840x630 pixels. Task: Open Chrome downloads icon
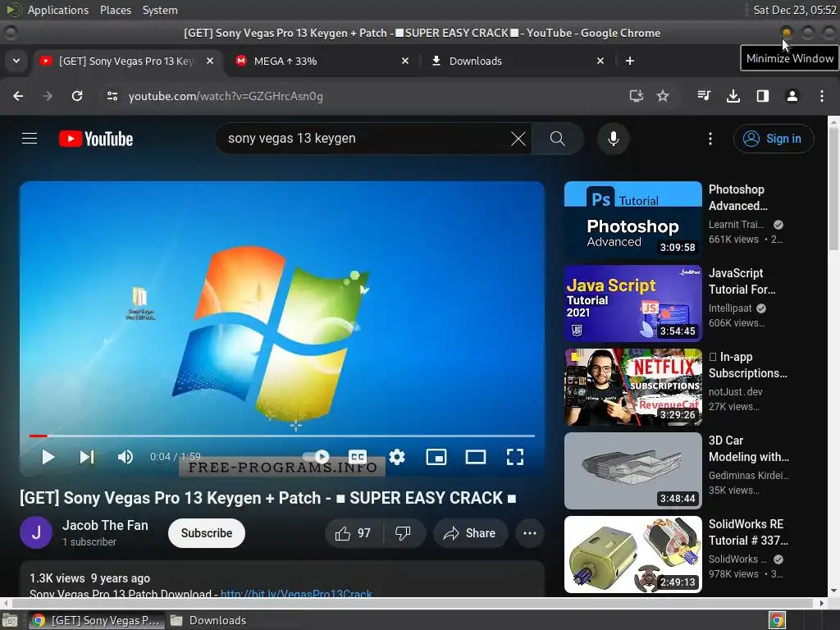pyautogui.click(x=733, y=97)
